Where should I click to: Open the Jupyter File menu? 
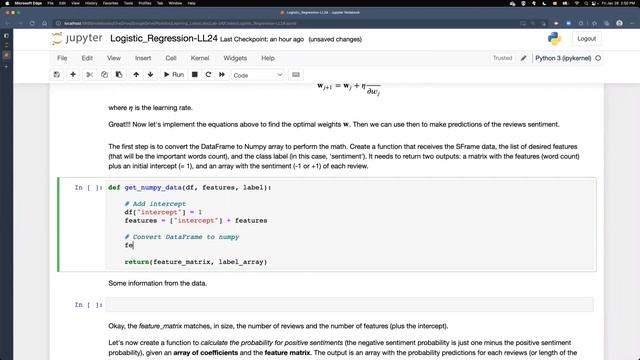pyautogui.click(x=62, y=58)
